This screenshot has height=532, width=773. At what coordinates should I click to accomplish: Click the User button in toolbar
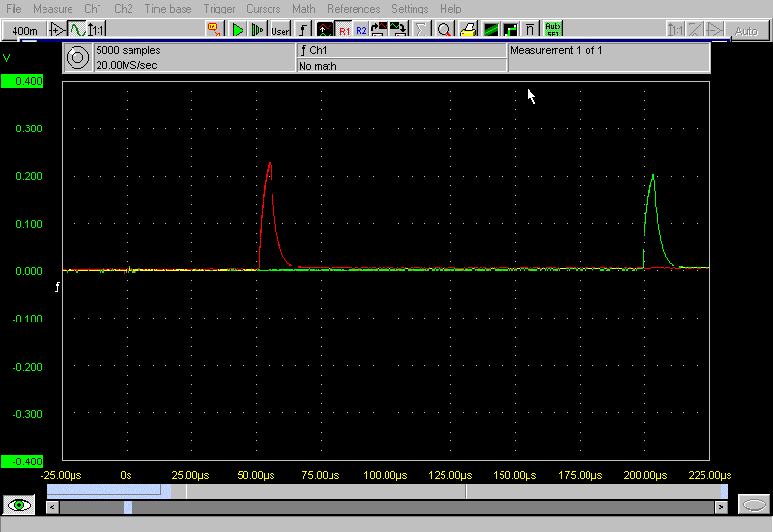coord(280,30)
